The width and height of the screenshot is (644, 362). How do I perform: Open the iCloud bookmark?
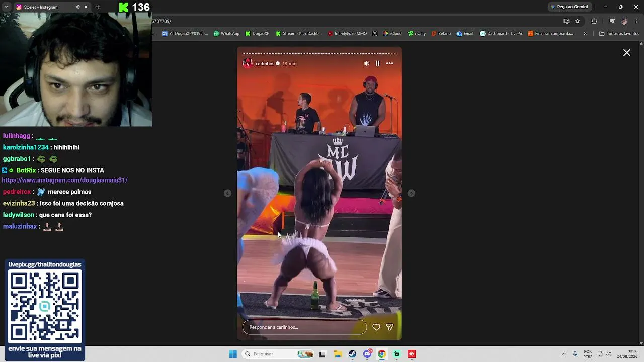pyautogui.click(x=392, y=34)
